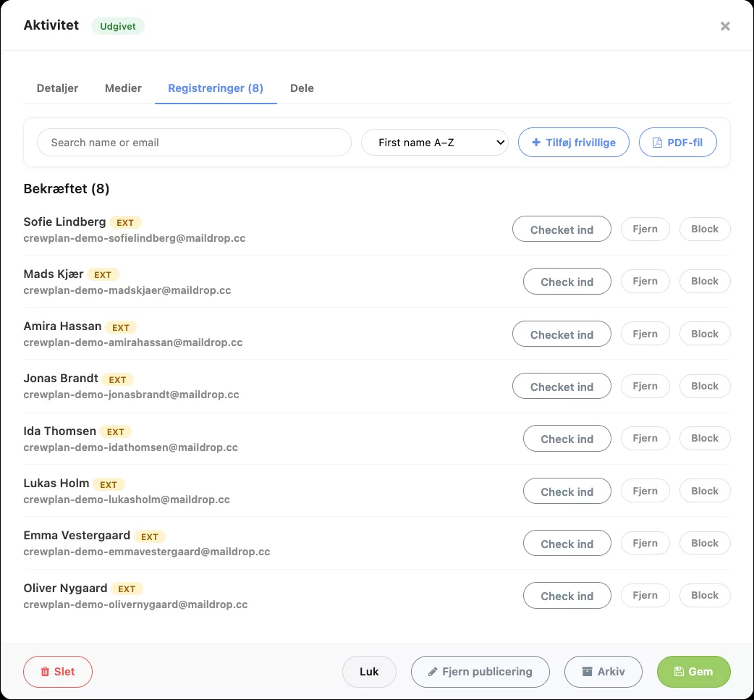Focus the Search name or email field
Image resolution: width=754 pixels, height=700 pixels.
coord(194,143)
